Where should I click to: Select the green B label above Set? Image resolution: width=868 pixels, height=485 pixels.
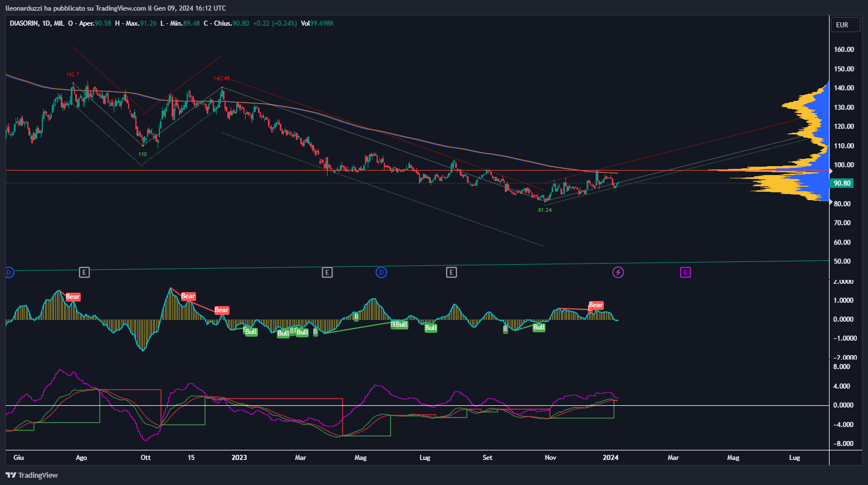point(505,329)
